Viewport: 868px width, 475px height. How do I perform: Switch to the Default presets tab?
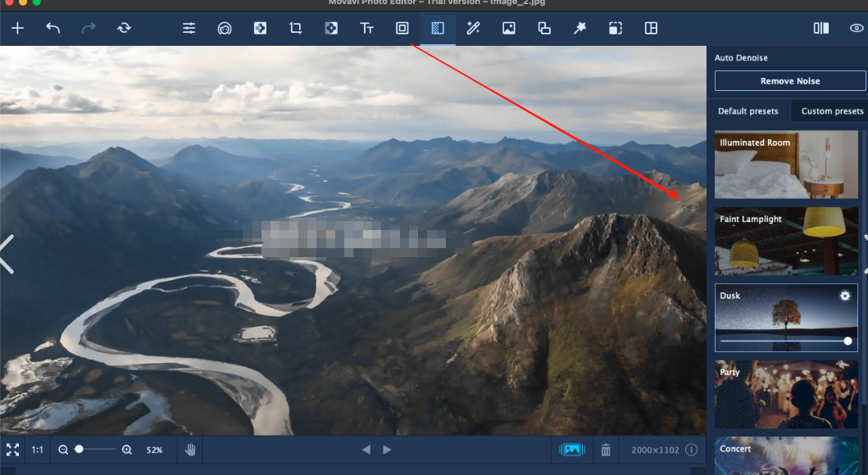pos(748,111)
